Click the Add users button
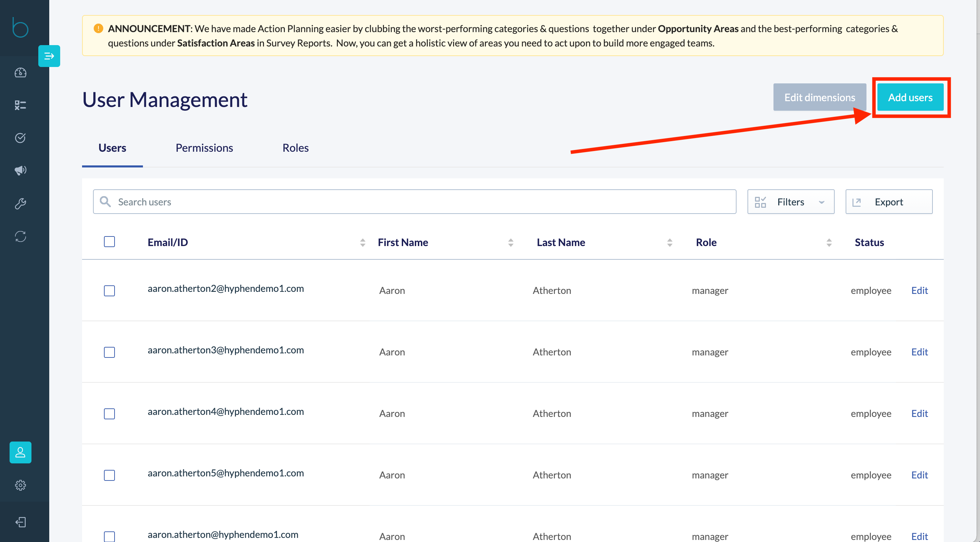The width and height of the screenshot is (980, 542). (x=910, y=97)
